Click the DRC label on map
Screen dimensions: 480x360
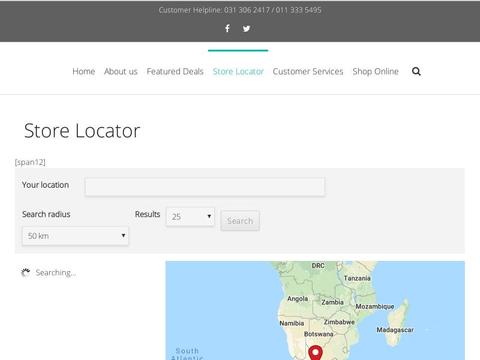click(x=318, y=266)
